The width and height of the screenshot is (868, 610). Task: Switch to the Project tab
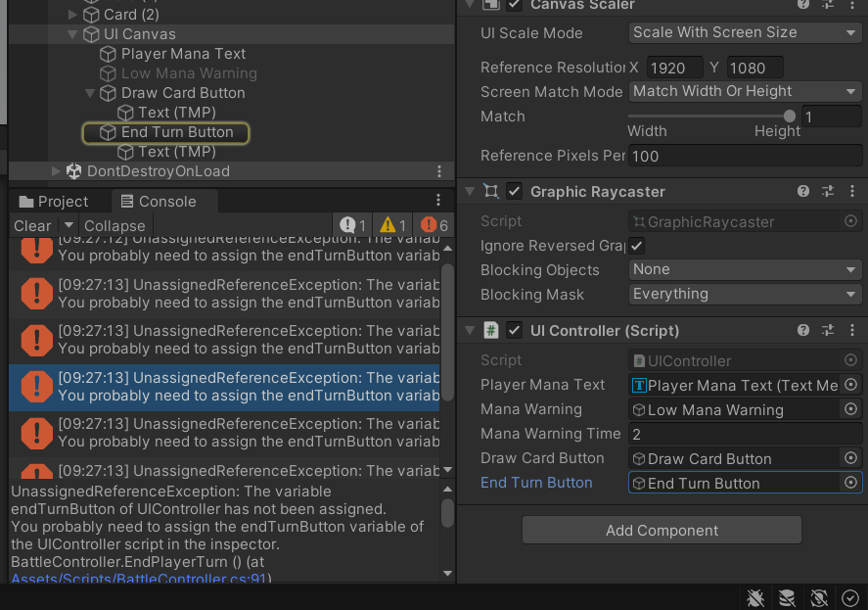pyautogui.click(x=53, y=202)
